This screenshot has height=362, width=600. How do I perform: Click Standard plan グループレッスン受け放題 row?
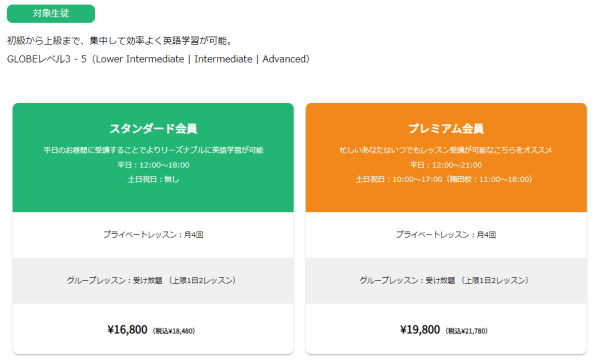(153, 280)
